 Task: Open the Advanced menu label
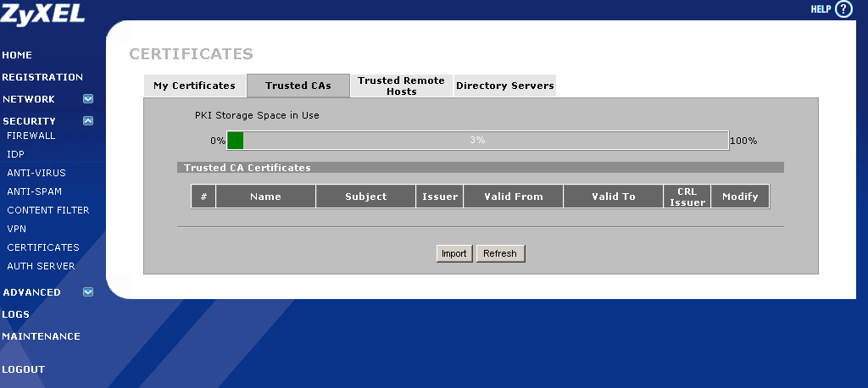31,292
